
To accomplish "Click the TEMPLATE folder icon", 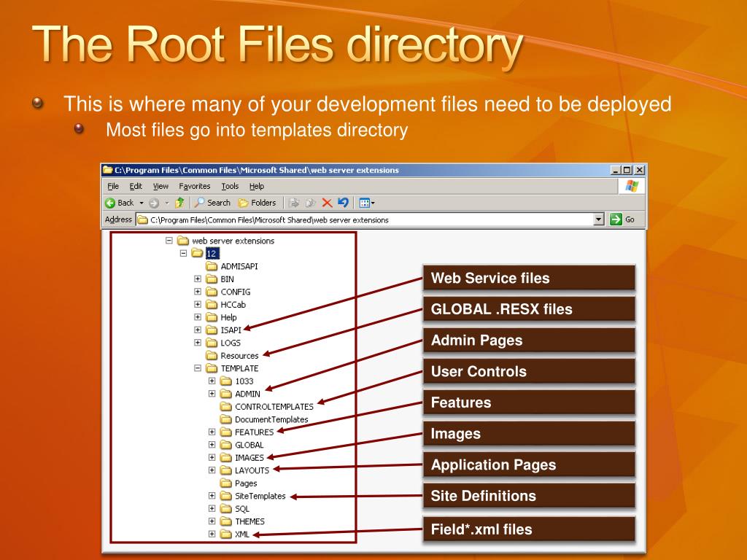I will [x=212, y=368].
